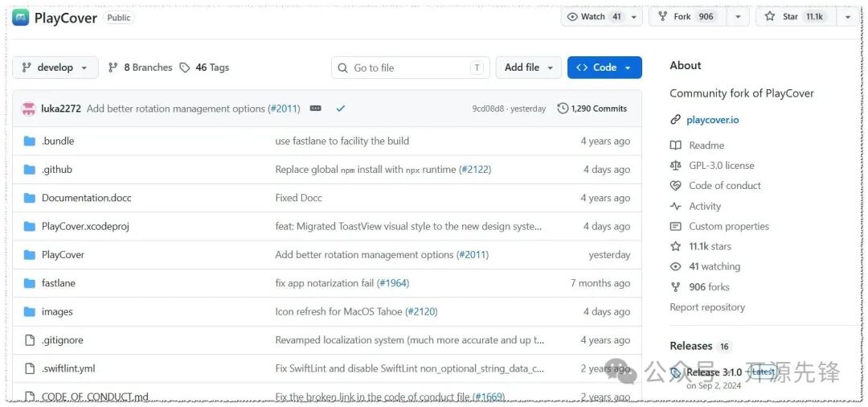View the 1,290 Commits history
Viewport: 868px width, 407px height.
[x=592, y=109]
